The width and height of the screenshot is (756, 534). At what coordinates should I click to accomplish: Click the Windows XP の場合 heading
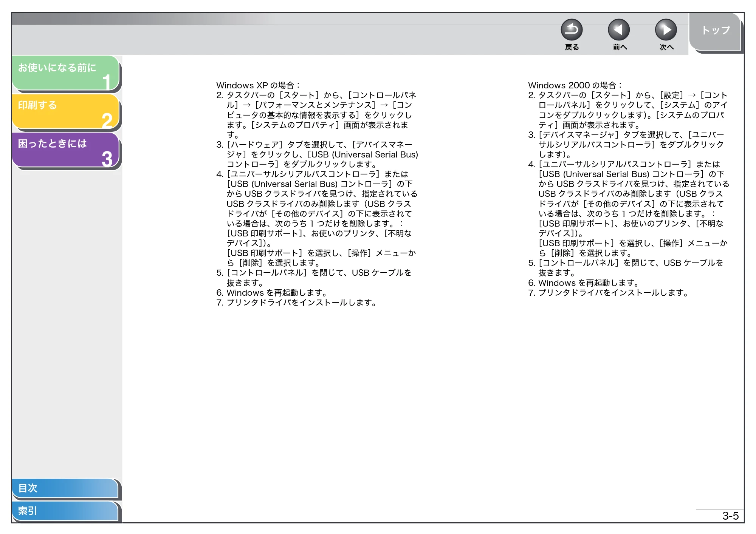pyautogui.click(x=258, y=85)
